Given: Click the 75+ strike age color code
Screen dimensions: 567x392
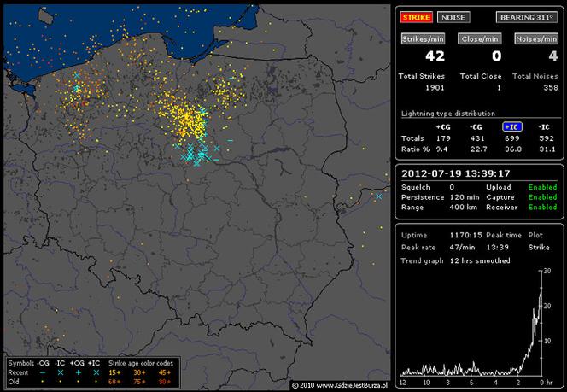Looking at the screenshot, I should click(x=139, y=382).
